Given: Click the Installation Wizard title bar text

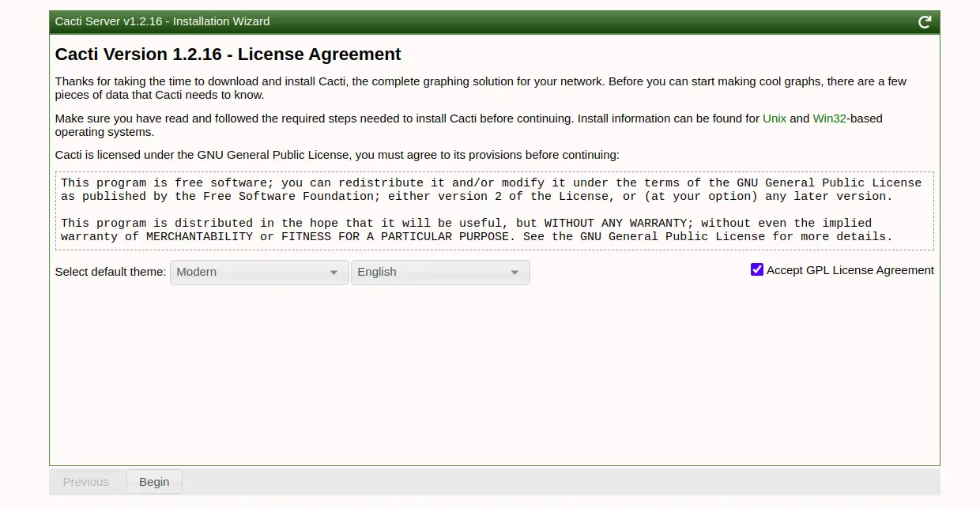Looking at the screenshot, I should tap(162, 21).
